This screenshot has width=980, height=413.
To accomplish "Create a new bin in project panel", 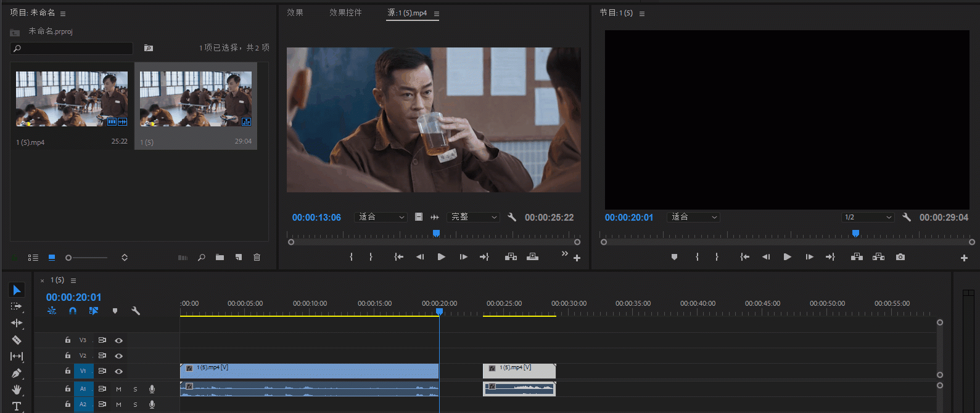I will coord(220,258).
